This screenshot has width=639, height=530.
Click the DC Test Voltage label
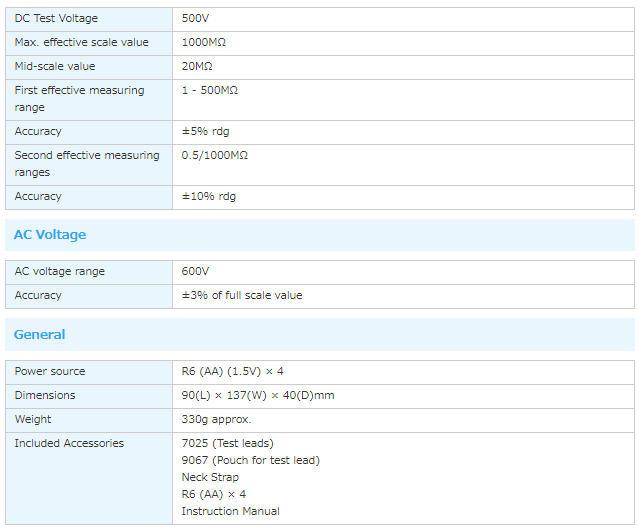tap(55, 18)
